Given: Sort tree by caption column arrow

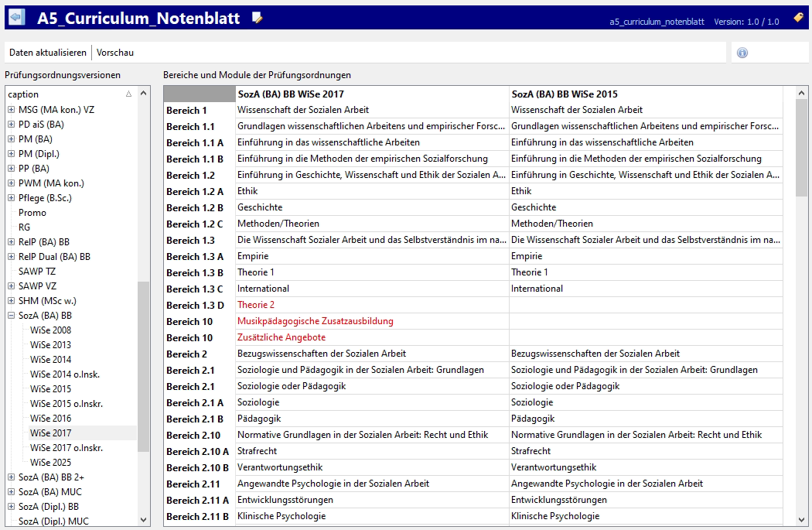Looking at the screenshot, I should (128, 94).
